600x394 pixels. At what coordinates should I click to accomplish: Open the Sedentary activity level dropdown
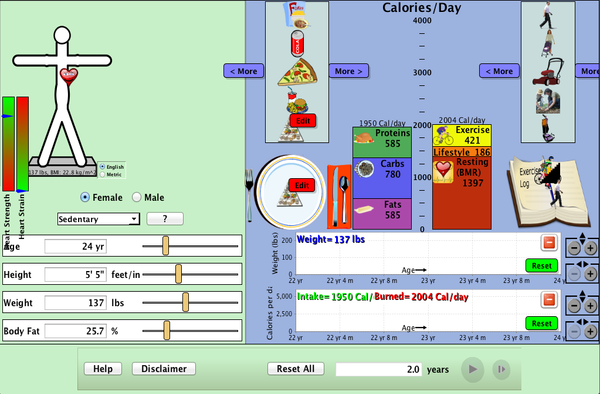[98, 219]
